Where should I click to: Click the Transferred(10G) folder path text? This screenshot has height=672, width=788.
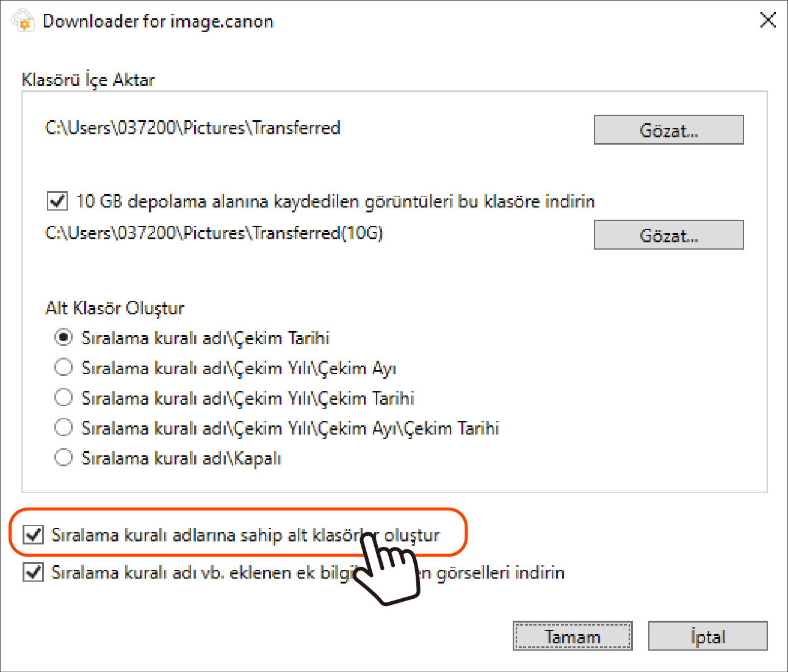(214, 233)
